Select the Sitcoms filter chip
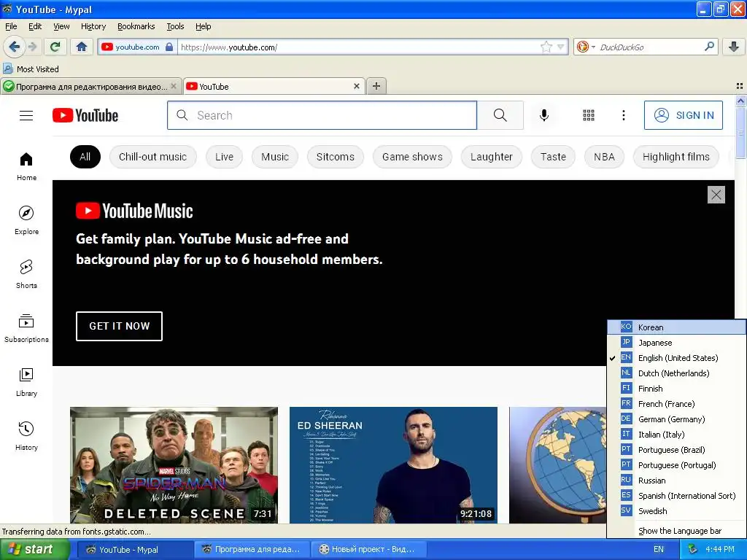The height and width of the screenshot is (560, 747). (x=336, y=157)
